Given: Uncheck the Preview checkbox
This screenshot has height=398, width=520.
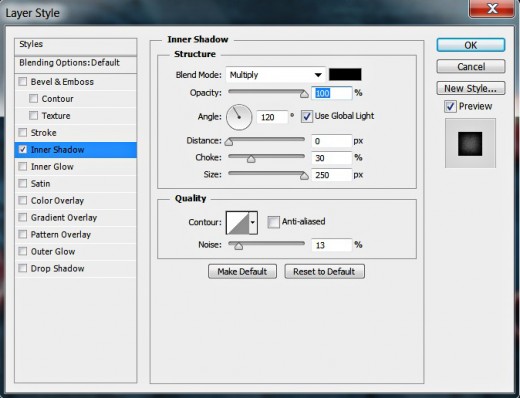Looking at the screenshot, I should point(450,107).
